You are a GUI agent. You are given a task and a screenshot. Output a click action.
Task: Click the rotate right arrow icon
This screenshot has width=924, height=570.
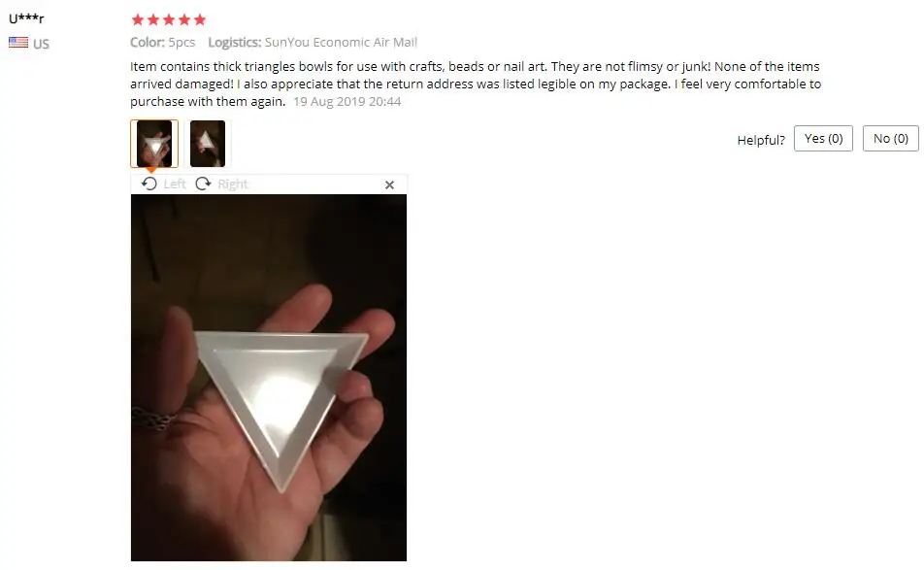pos(203,184)
